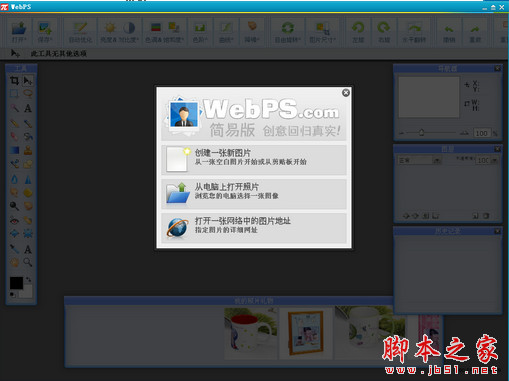
Task: Pick the black foreground color swatch
Action: [x=16, y=283]
